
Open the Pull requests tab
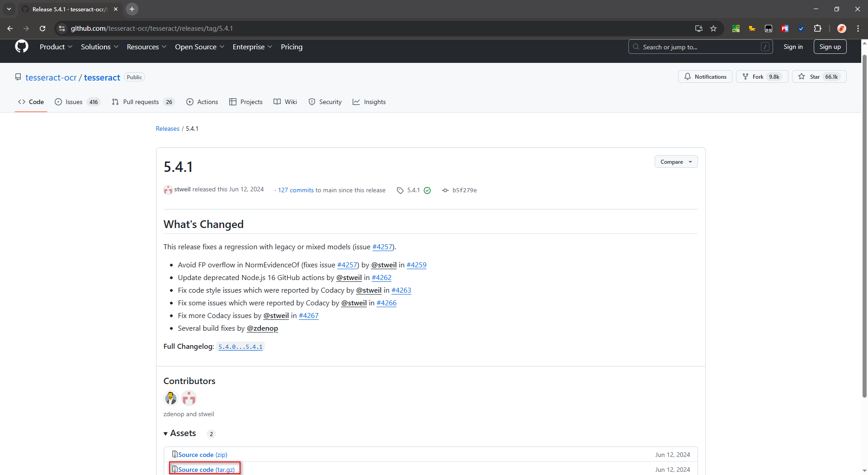(x=143, y=102)
